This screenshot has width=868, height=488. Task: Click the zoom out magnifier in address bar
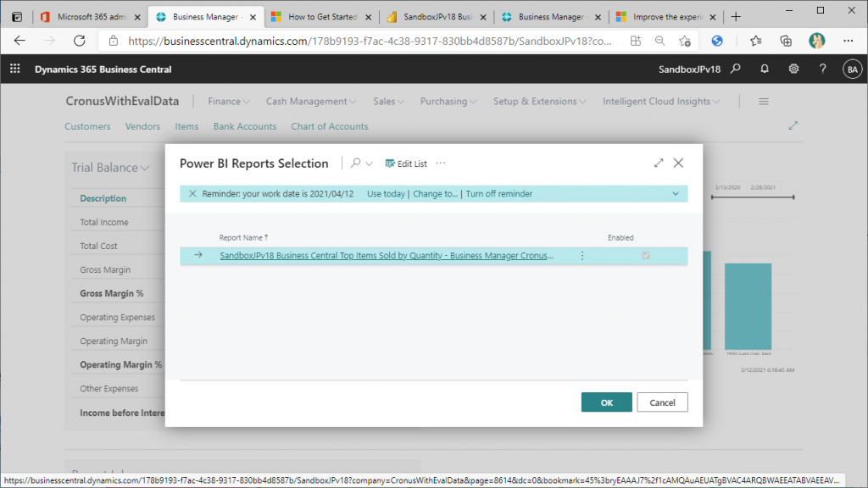point(659,41)
